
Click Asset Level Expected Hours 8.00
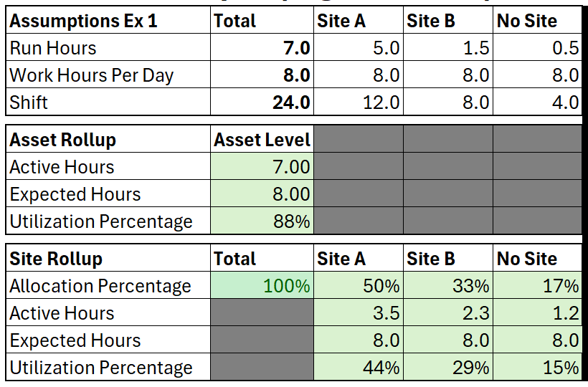click(x=262, y=193)
